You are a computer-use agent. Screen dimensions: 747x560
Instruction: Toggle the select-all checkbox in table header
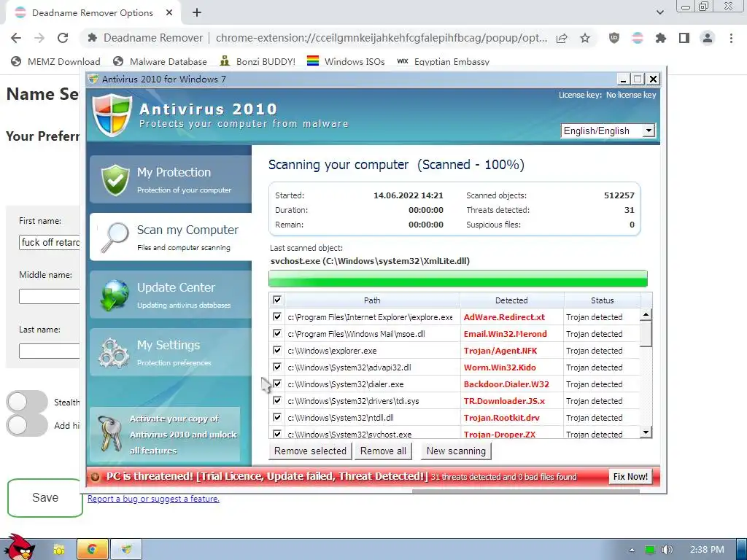click(x=276, y=300)
